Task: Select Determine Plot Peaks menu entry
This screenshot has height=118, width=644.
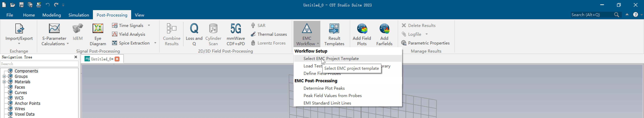Action: point(324,88)
